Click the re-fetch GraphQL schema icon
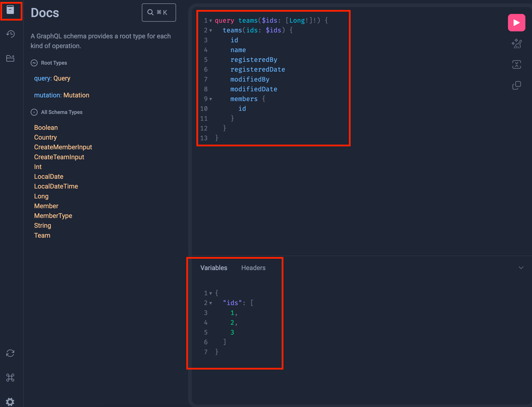Viewport: 532px width, 407px height. click(x=10, y=353)
